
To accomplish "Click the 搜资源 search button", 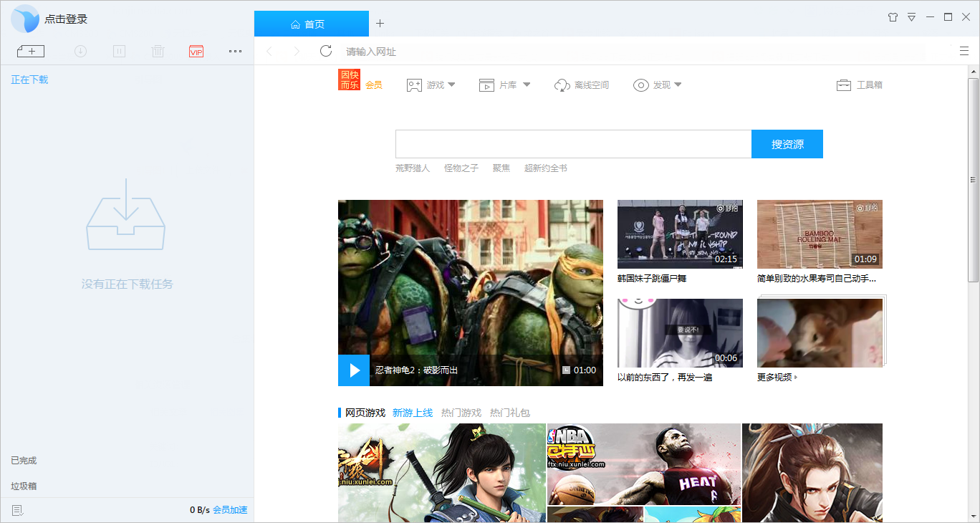I will (787, 144).
